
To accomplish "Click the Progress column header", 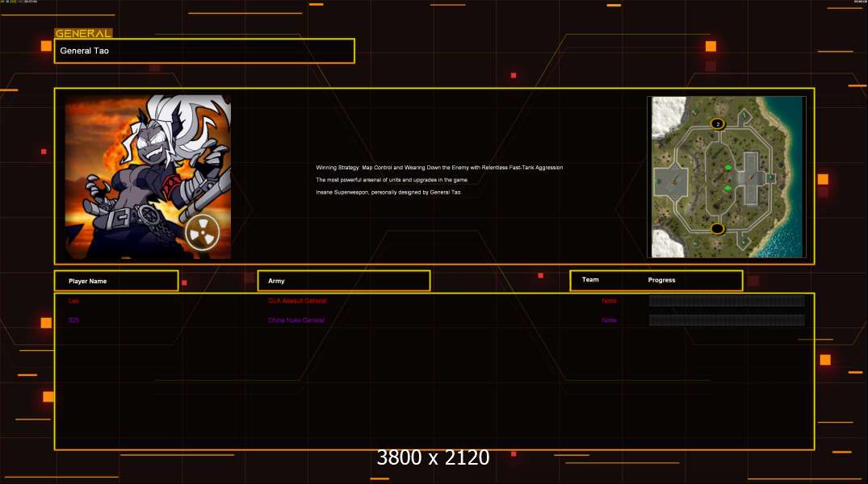I will (x=661, y=280).
